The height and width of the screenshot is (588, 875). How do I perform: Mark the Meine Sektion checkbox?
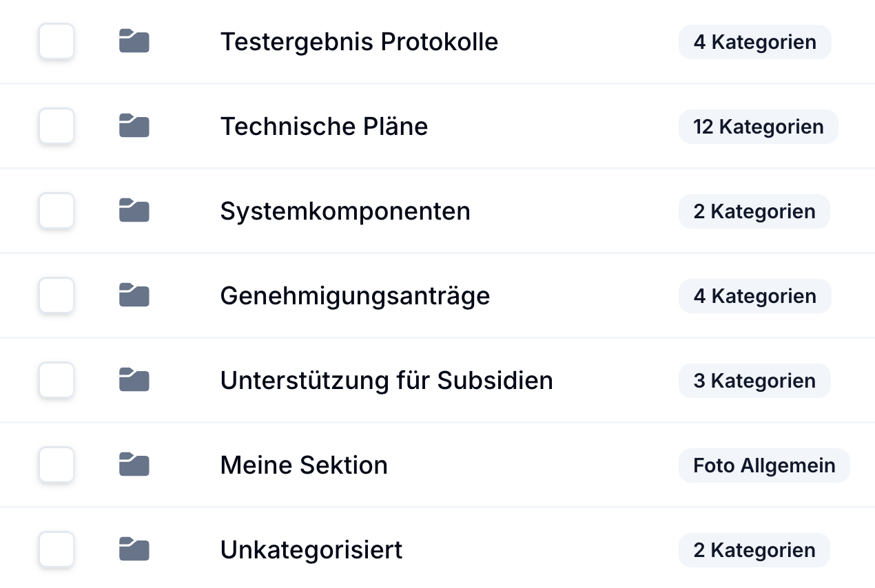[56, 465]
